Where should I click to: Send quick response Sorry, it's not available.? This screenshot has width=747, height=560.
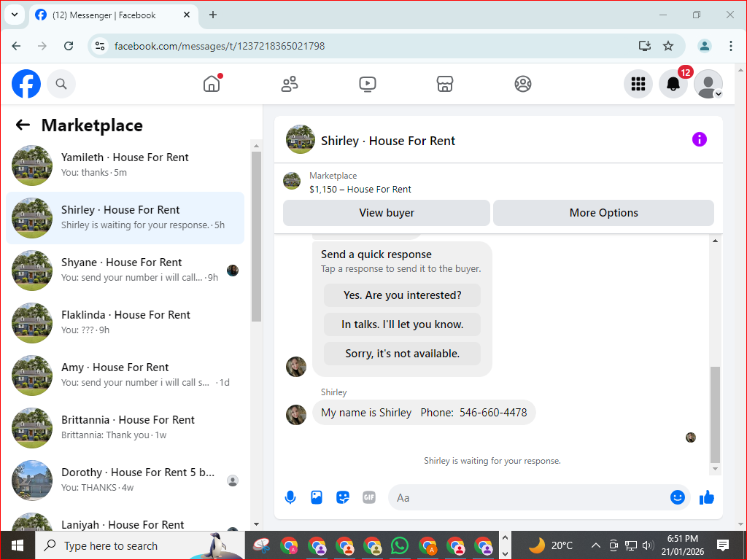point(402,354)
